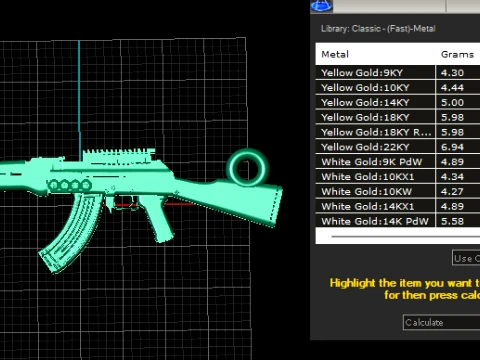Click the Grams column header

coord(458,54)
